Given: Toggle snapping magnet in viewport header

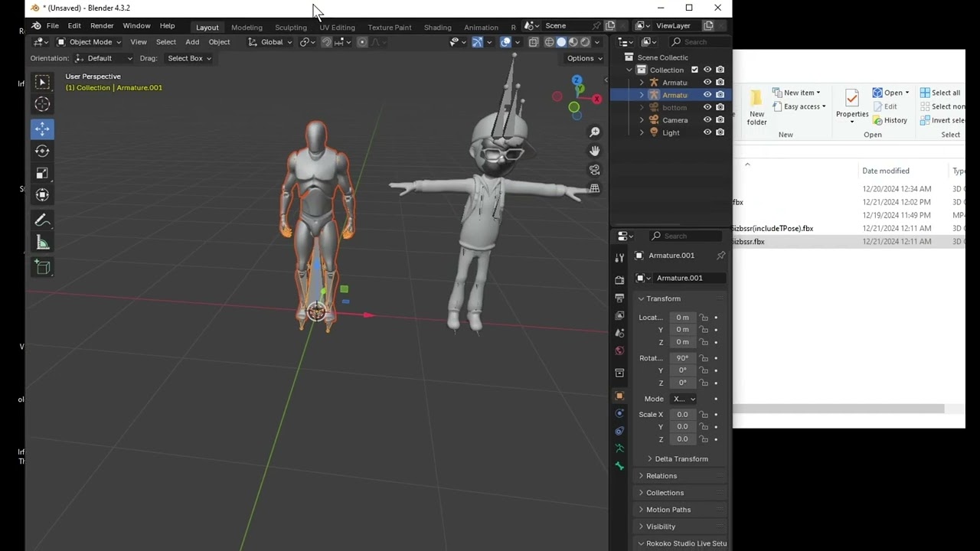Looking at the screenshot, I should tap(326, 42).
